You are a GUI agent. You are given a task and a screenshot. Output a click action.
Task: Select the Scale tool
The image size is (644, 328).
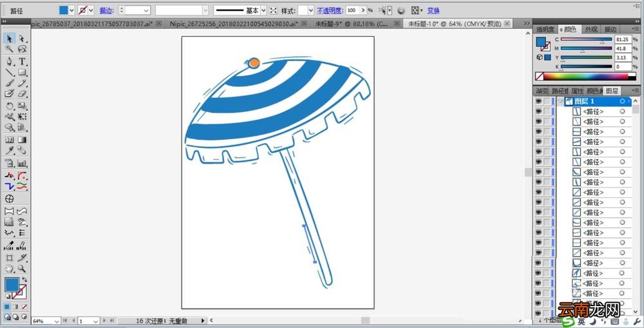coord(22,106)
